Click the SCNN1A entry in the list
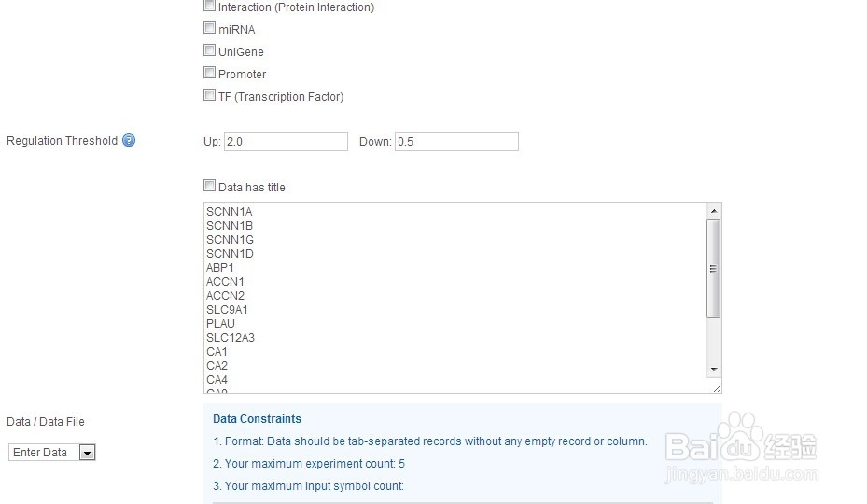 tap(230, 212)
